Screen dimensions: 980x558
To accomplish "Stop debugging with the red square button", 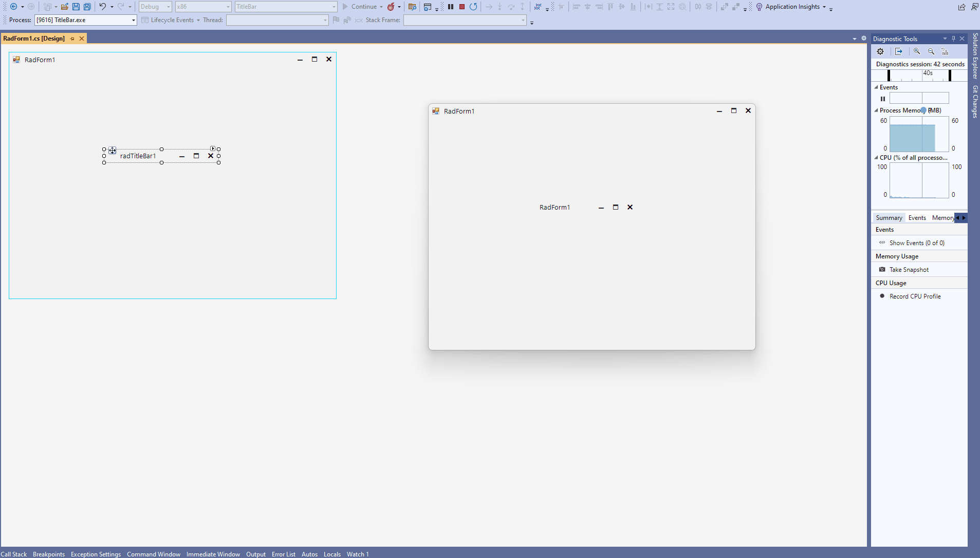I will click(x=462, y=7).
